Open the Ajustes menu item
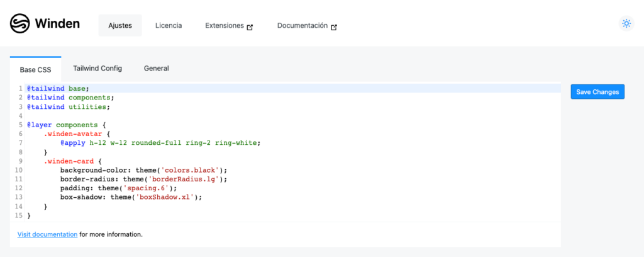Screen dimensions: 644x257 point(120,25)
